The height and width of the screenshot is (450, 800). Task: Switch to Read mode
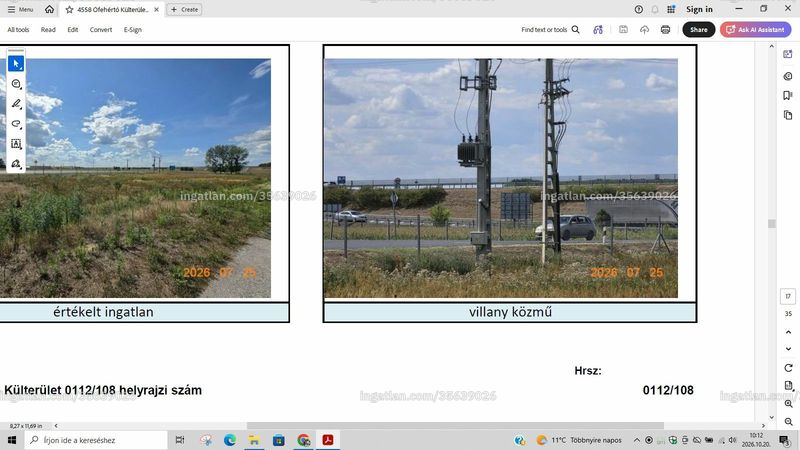48,30
